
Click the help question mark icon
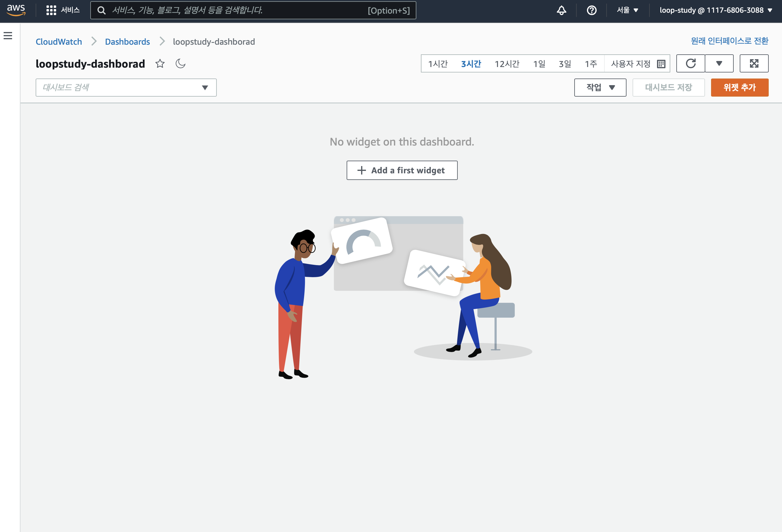click(591, 10)
